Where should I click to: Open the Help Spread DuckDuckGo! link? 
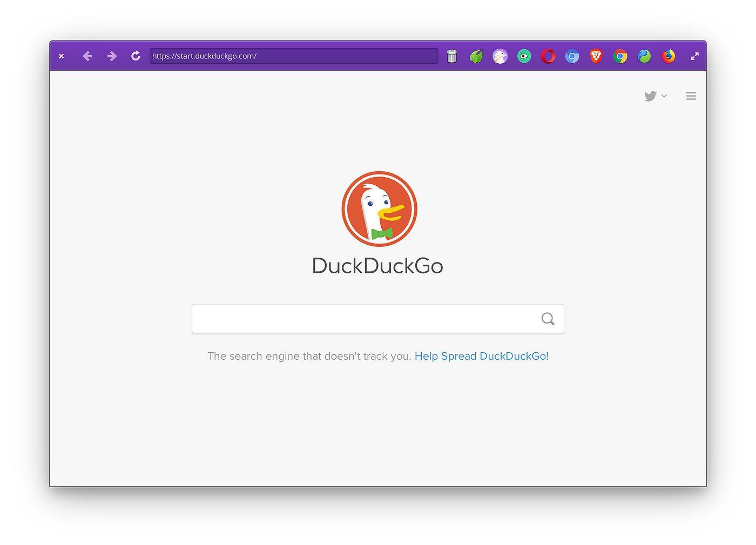click(482, 356)
